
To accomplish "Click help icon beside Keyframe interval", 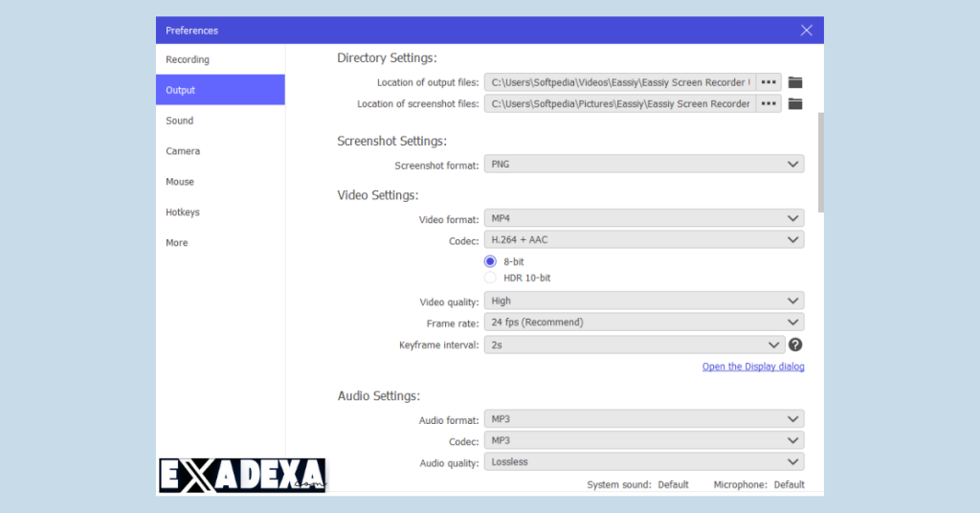I will tap(795, 345).
